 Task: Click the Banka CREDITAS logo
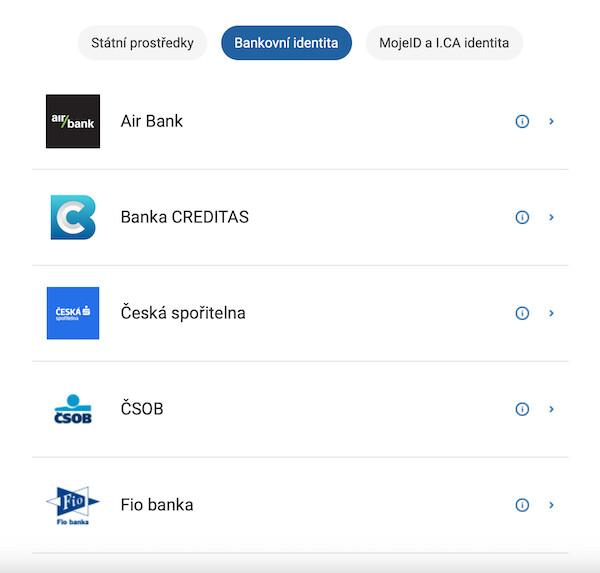click(x=73, y=217)
